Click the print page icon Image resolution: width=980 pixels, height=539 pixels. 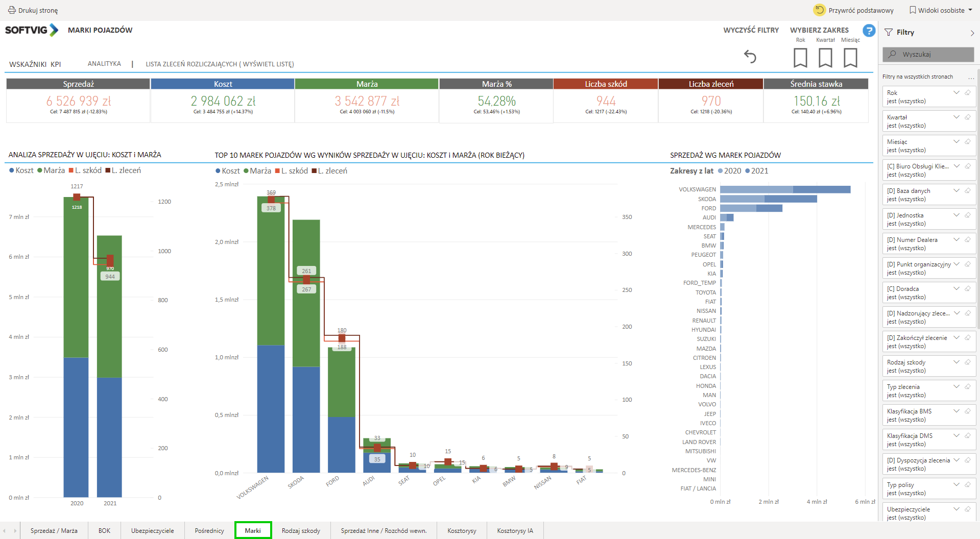click(12, 10)
